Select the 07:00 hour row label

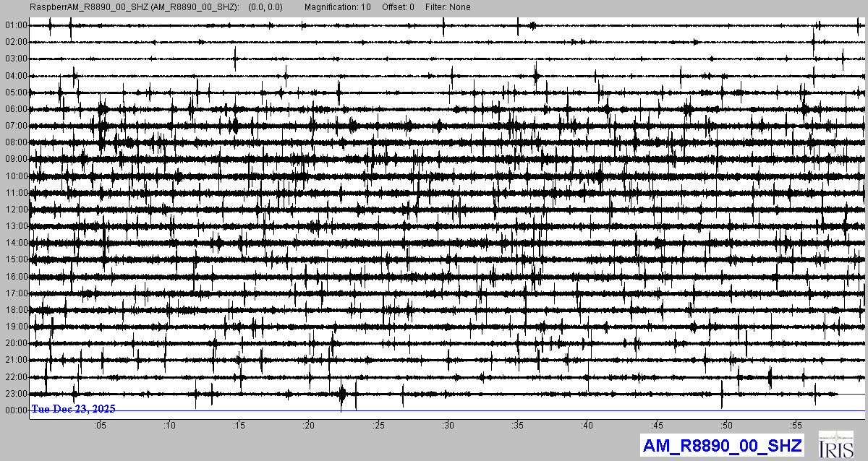(x=16, y=126)
